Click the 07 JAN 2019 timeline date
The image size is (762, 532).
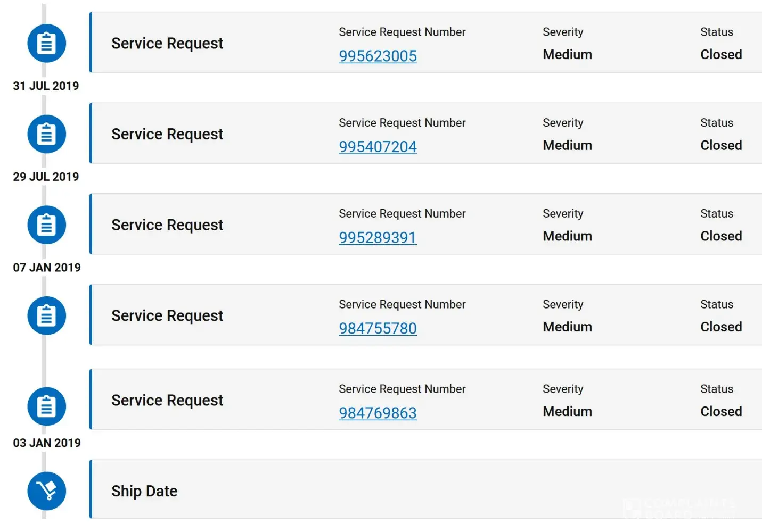tap(47, 268)
